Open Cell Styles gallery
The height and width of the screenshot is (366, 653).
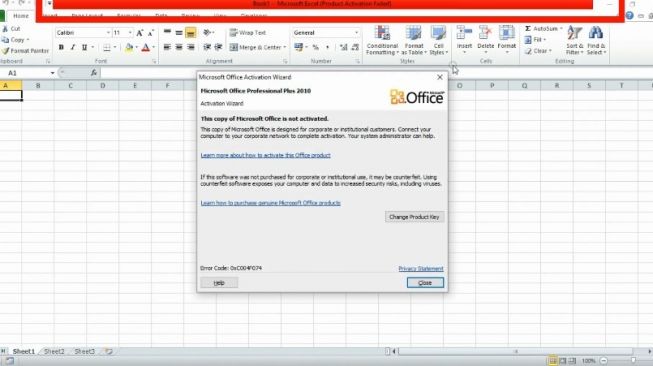(439, 40)
